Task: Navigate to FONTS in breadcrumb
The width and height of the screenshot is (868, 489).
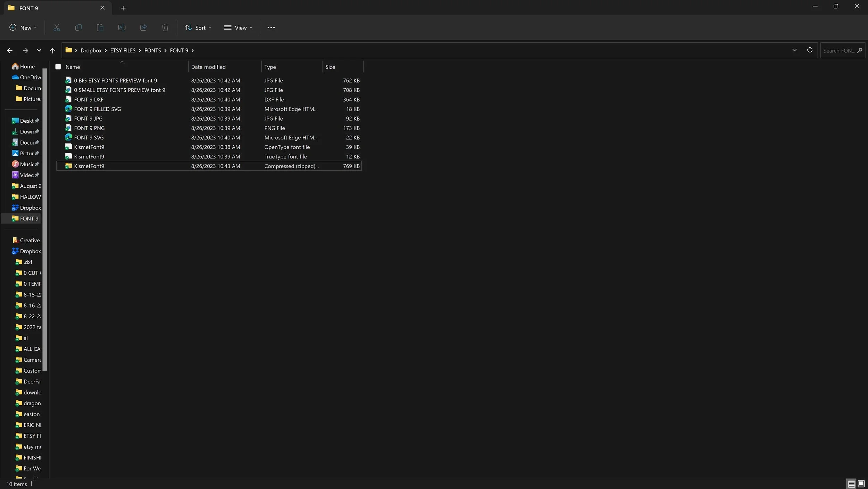Action: (x=153, y=50)
